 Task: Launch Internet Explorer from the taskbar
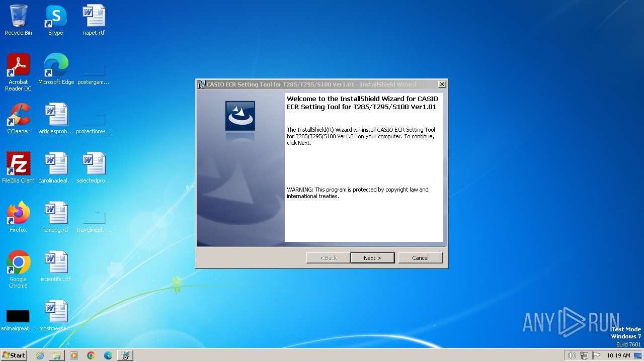point(40,355)
